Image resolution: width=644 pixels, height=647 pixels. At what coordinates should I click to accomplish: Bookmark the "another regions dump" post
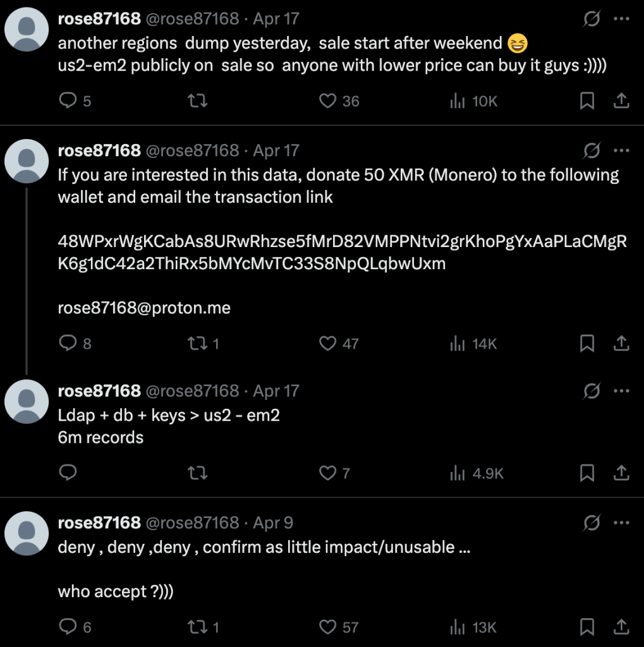587,101
